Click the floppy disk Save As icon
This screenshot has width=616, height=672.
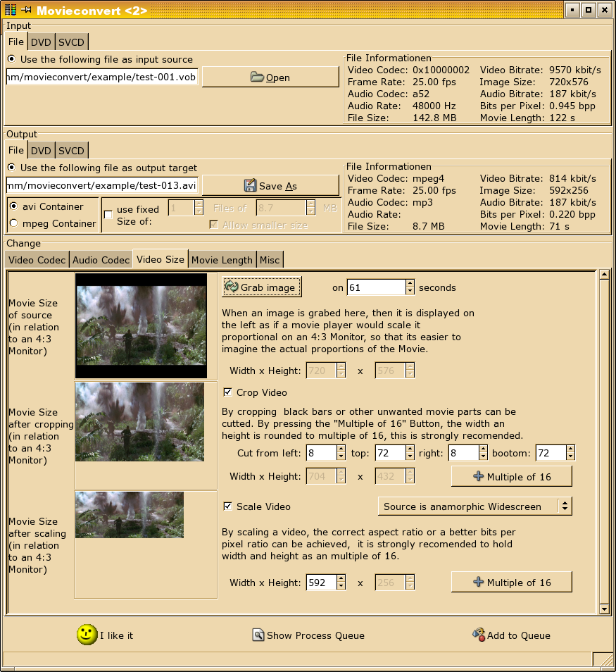tap(250, 186)
